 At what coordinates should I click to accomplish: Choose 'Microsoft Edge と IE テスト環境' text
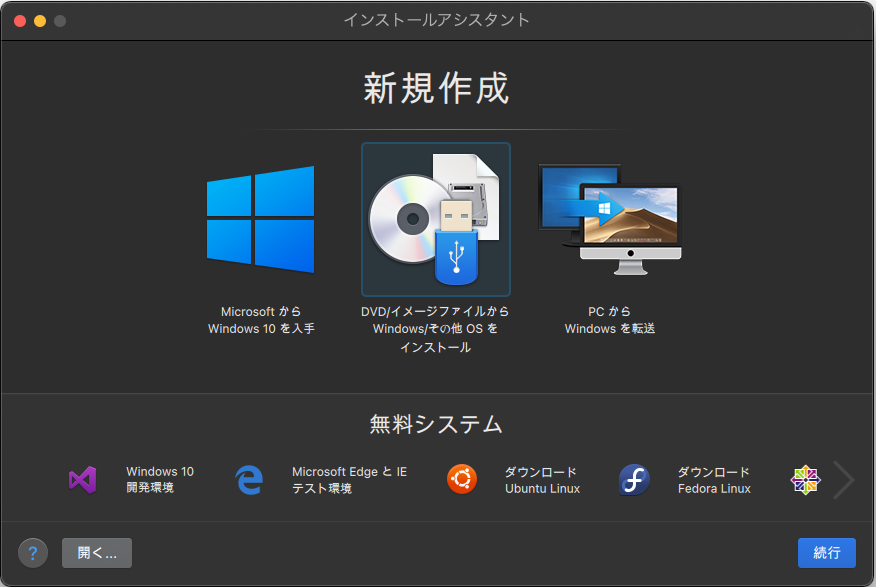click(349, 480)
